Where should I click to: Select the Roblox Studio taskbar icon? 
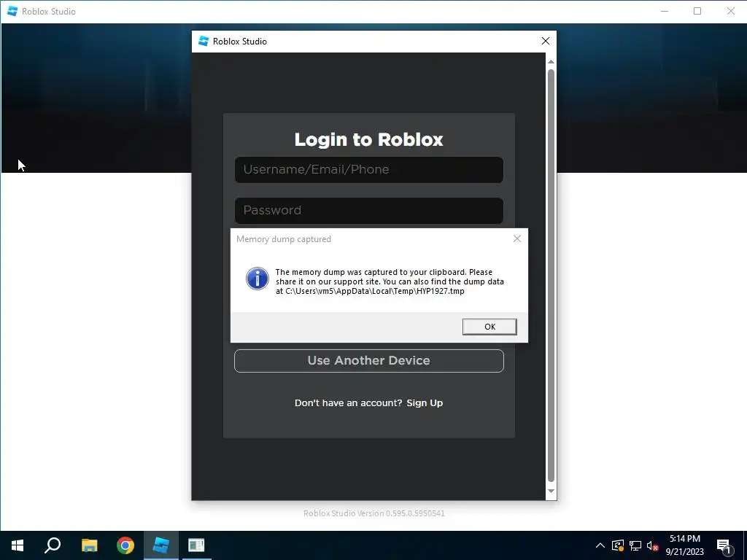tap(161, 545)
